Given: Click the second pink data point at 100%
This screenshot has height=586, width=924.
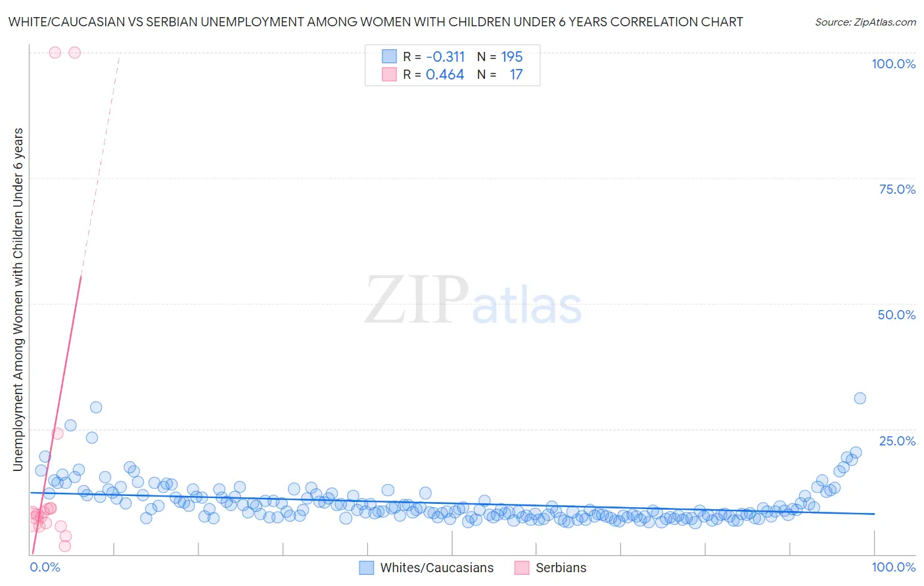Looking at the screenshot, I should (75, 53).
